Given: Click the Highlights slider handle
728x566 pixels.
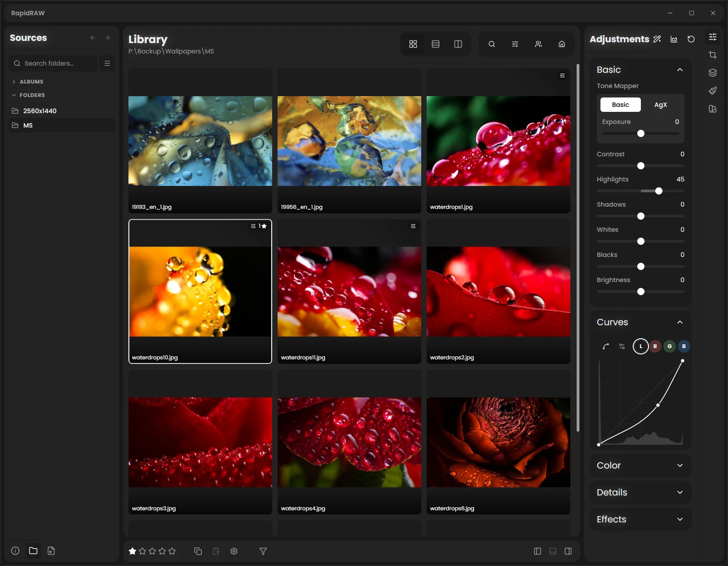Looking at the screenshot, I should (659, 191).
